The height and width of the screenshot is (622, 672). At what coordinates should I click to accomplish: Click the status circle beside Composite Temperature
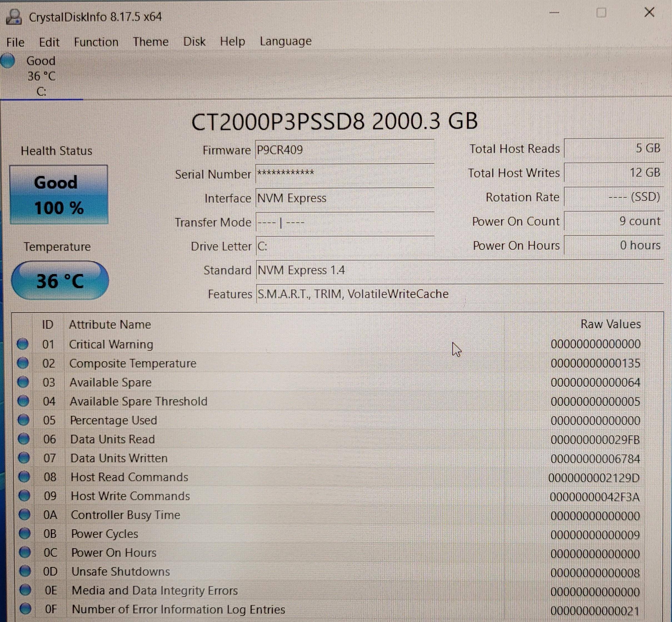[23, 363]
